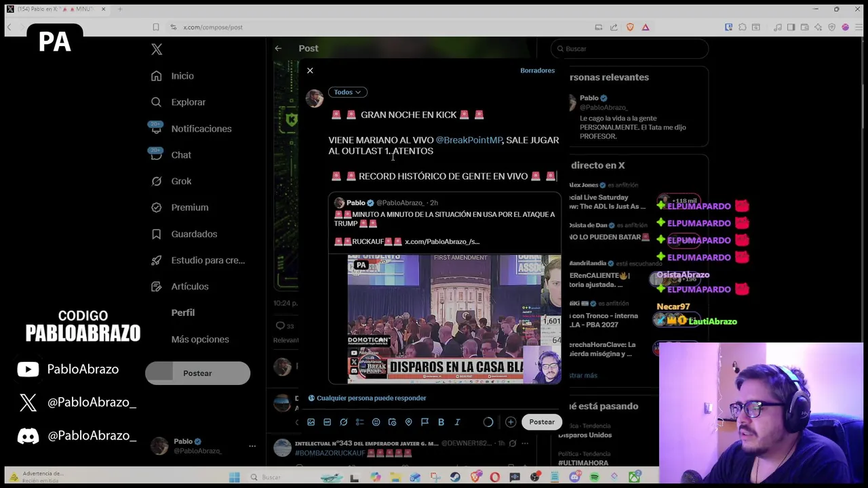Viewport: 868px width, 488px height.
Task: Toggle bold text formatting
Action: 441,422
